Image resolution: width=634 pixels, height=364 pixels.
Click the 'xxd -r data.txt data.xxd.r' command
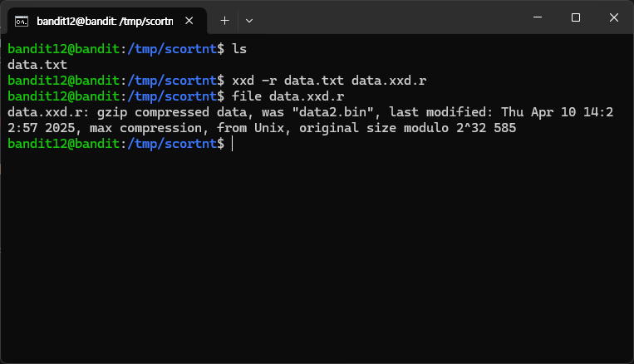329,81
